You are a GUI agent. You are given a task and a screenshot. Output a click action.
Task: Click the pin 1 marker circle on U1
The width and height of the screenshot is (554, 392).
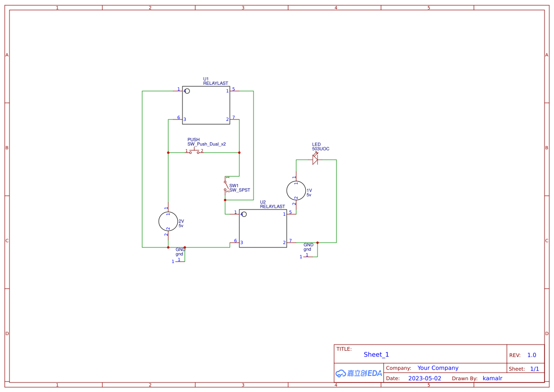(x=188, y=91)
